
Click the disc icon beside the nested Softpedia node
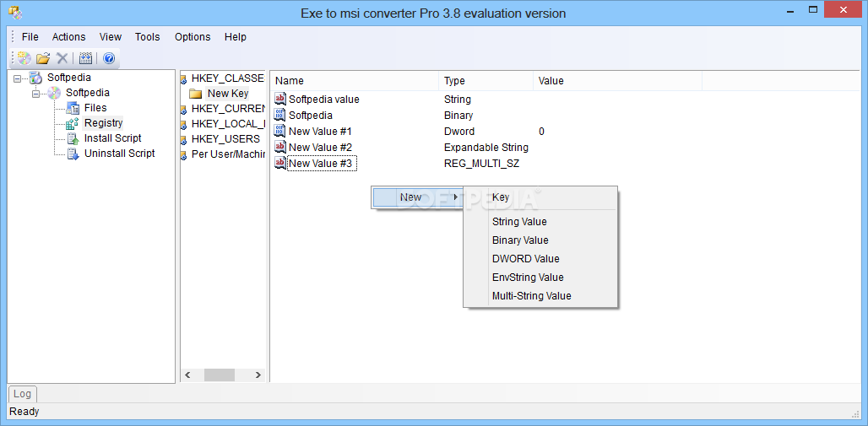(x=54, y=93)
